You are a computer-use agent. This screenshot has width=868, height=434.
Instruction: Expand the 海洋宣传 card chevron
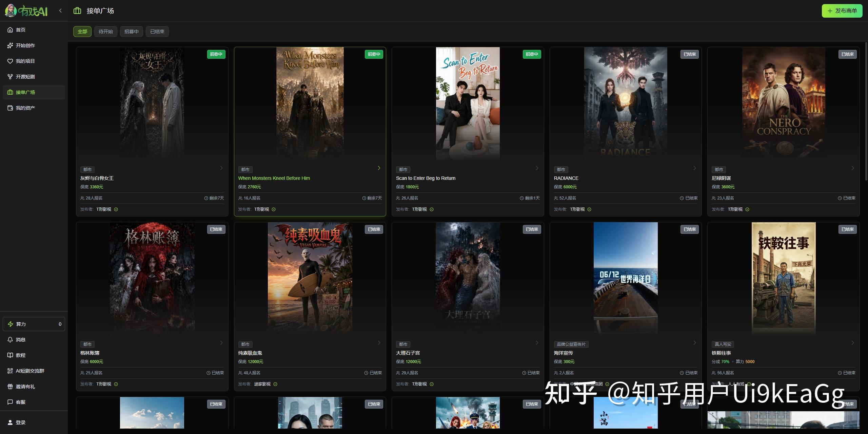(695, 343)
